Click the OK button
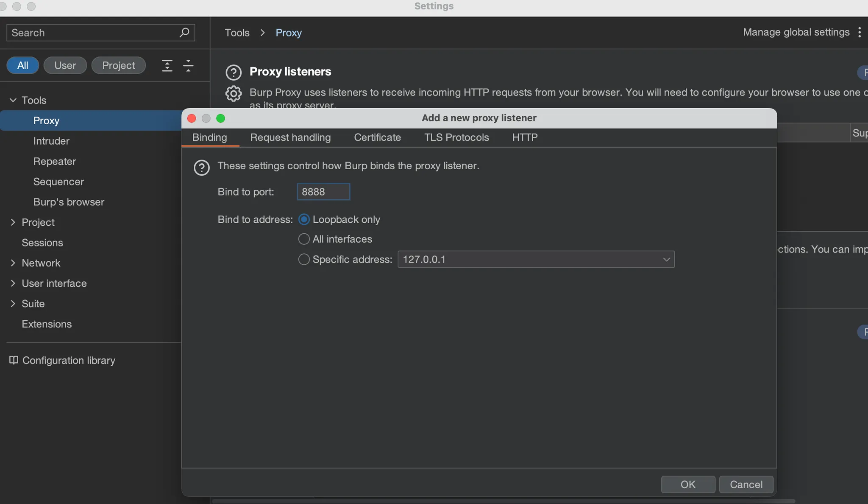868x504 pixels. (688, 484)
